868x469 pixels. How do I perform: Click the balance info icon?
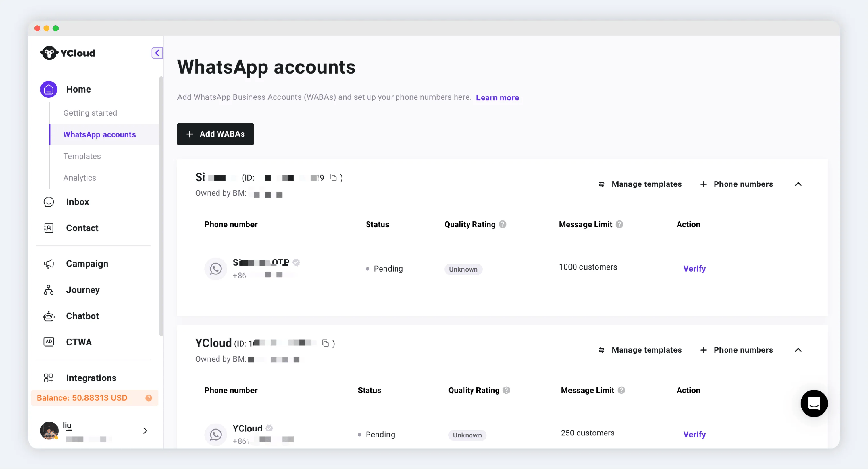point(149,398)
